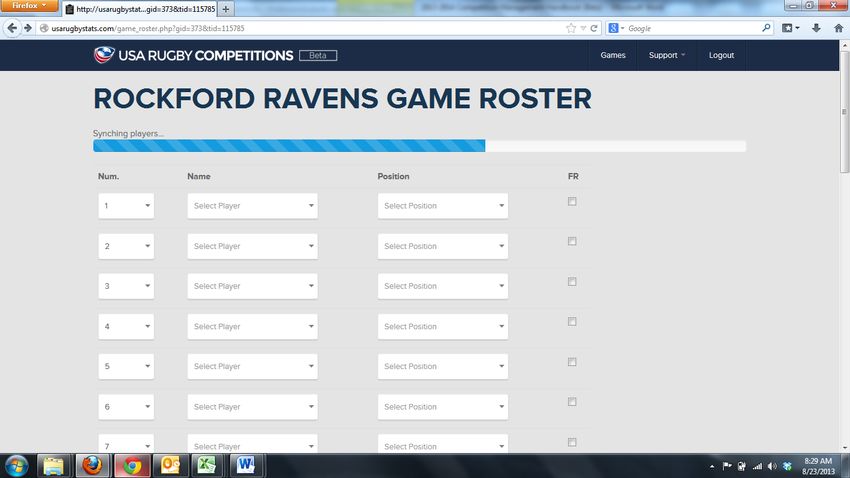850x478 pixels.
Task: Open the number dropdown showing 1
Action: click(x=126, y=206)
